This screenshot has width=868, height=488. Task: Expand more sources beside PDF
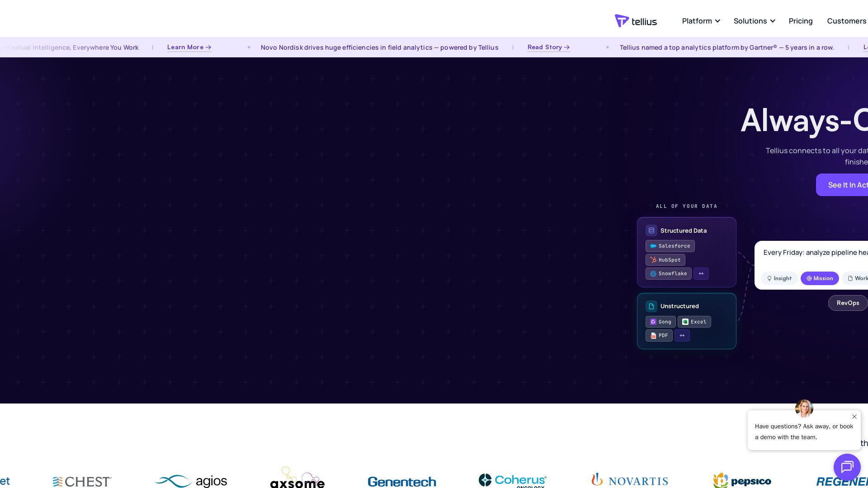682,336
